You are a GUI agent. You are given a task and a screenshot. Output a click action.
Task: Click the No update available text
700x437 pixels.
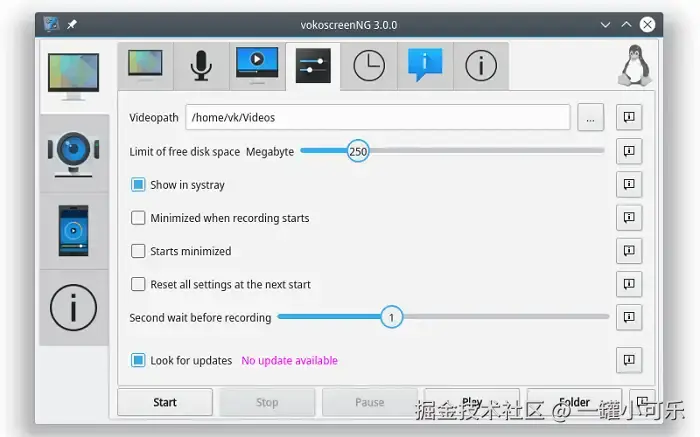point(289,361)
